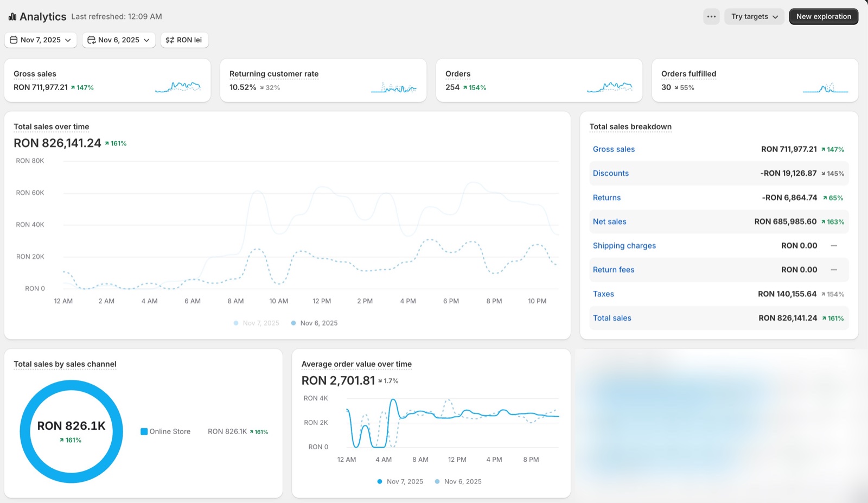This screenshot has height=503, width=868.
Task: Toggle the Nov 6, 2025 series in sales chart
Action: pos(314,323)
